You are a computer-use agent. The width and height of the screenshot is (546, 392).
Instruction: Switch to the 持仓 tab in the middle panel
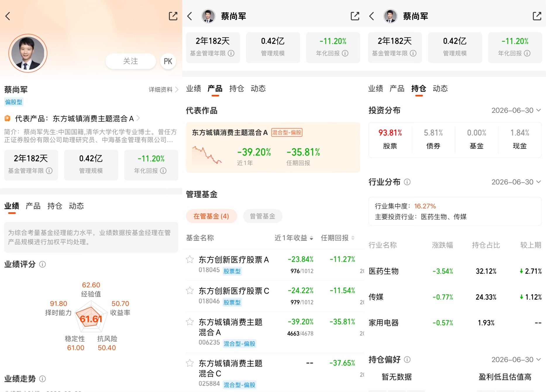click(x=237, y=89)
